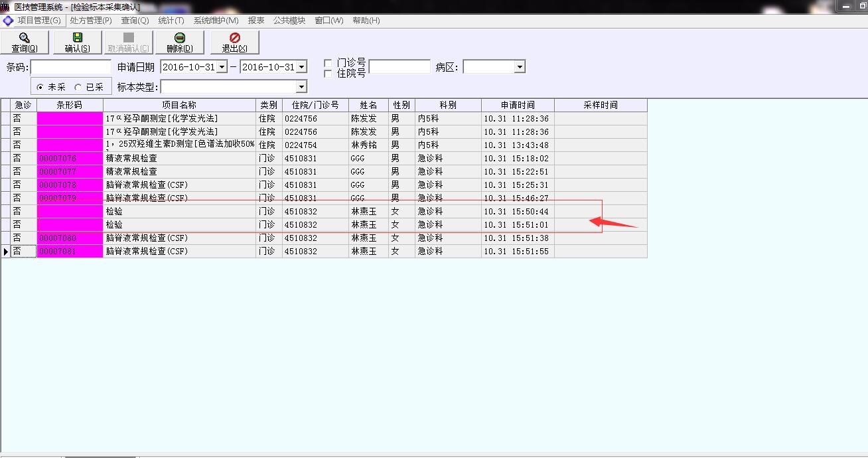Click application time 10.31 15:51:01
This screenshot has height=458, width=868.
pos(516,225)
